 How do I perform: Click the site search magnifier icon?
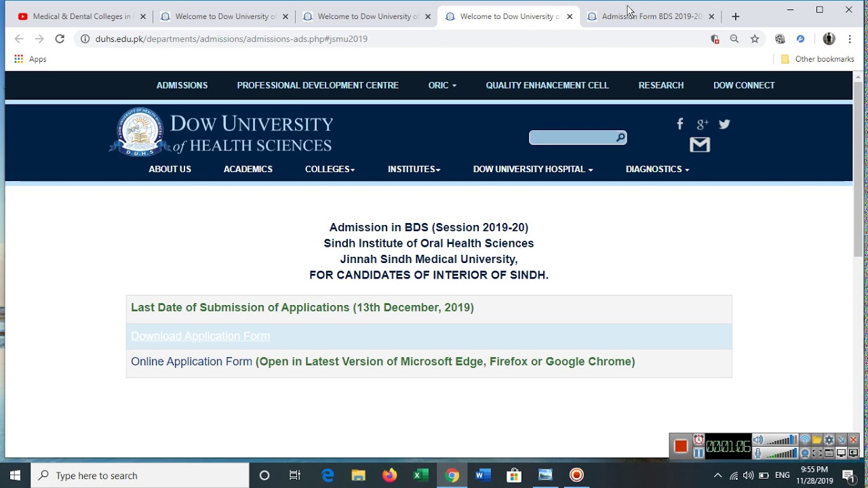tap(620, 138)
